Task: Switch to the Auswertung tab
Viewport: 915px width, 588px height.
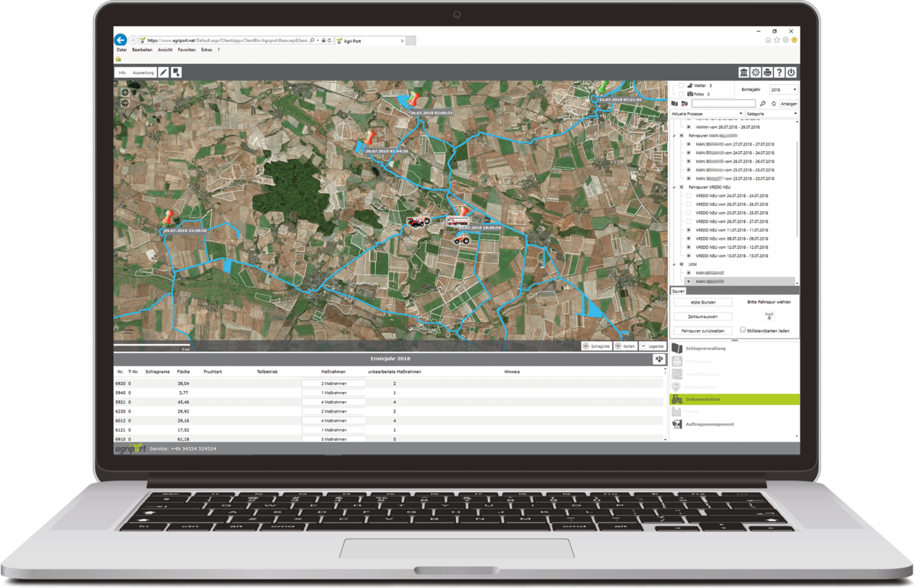Action: click(143, 72)
